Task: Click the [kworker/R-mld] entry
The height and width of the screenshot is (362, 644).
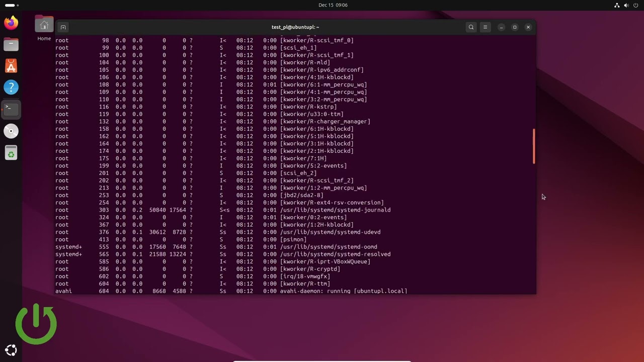Action: (x=305, y=62)
